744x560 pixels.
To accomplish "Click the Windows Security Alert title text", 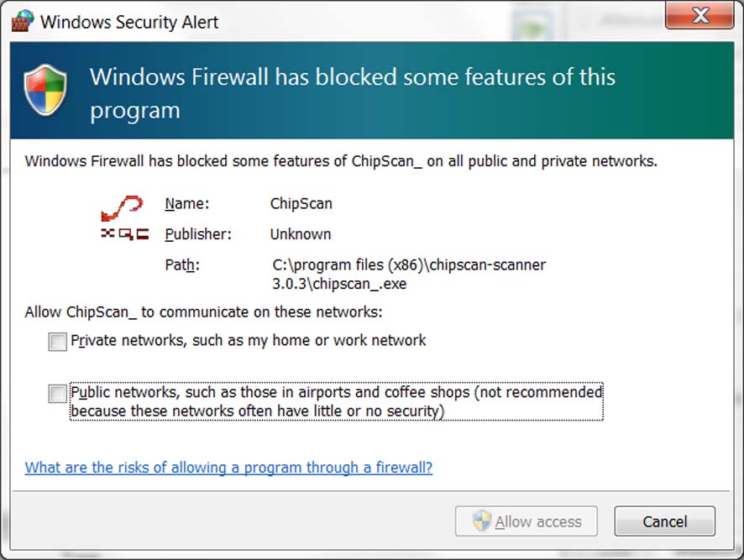I will (x=129, y=23).
